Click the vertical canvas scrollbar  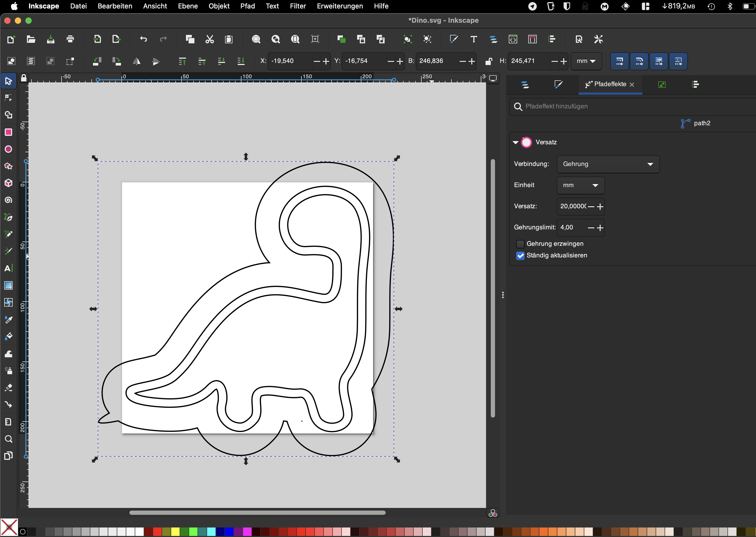(x=493, y=288)
